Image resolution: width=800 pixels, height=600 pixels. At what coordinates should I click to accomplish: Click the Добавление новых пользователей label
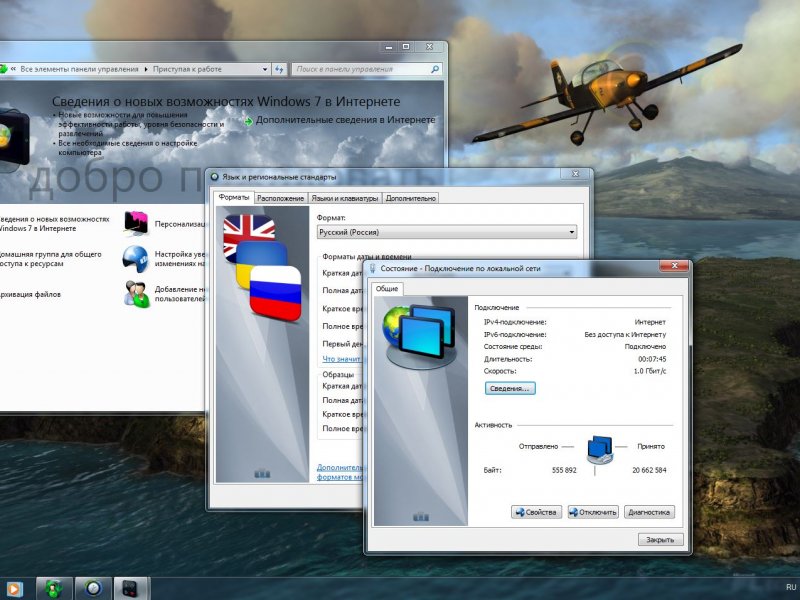pyautogui.click(x=180, y=294)
